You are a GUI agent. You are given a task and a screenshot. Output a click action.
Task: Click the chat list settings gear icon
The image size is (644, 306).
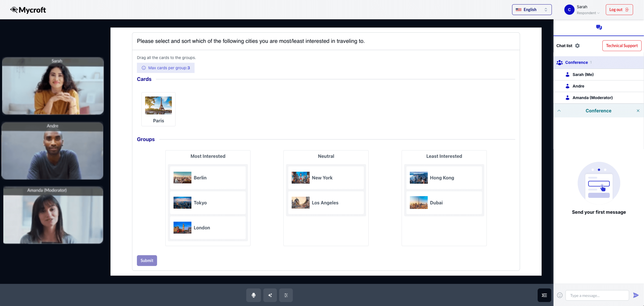click(577, 46)
